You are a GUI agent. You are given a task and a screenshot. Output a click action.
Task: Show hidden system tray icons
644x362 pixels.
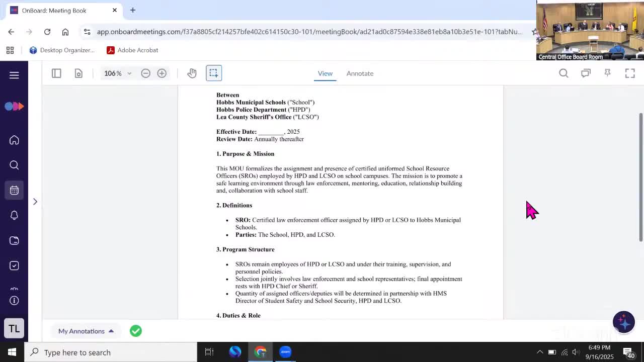(x=540, y=352)
